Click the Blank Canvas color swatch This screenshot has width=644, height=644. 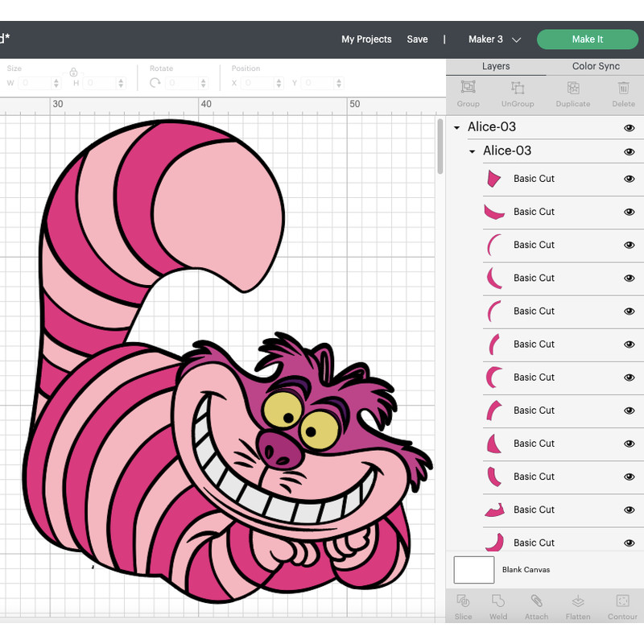click(x=473, y=570)
